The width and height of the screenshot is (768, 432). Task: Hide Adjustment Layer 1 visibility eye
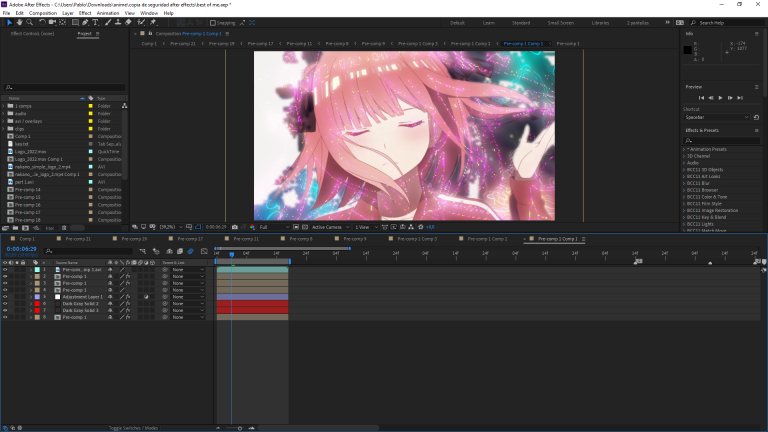pyautogui.click(x=5, y=297)
